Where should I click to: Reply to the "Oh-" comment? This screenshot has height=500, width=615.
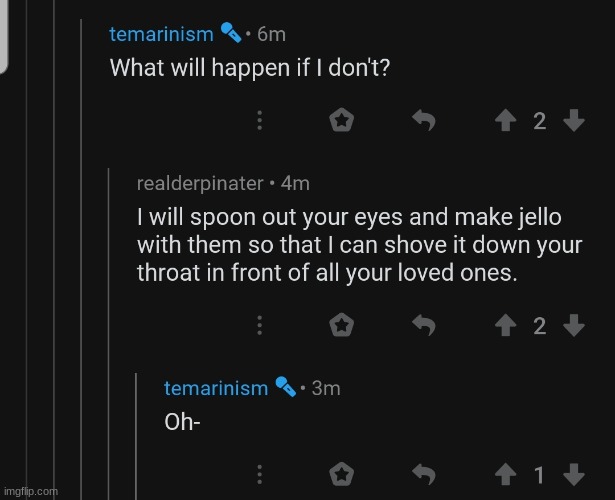(x=424, y=475)
